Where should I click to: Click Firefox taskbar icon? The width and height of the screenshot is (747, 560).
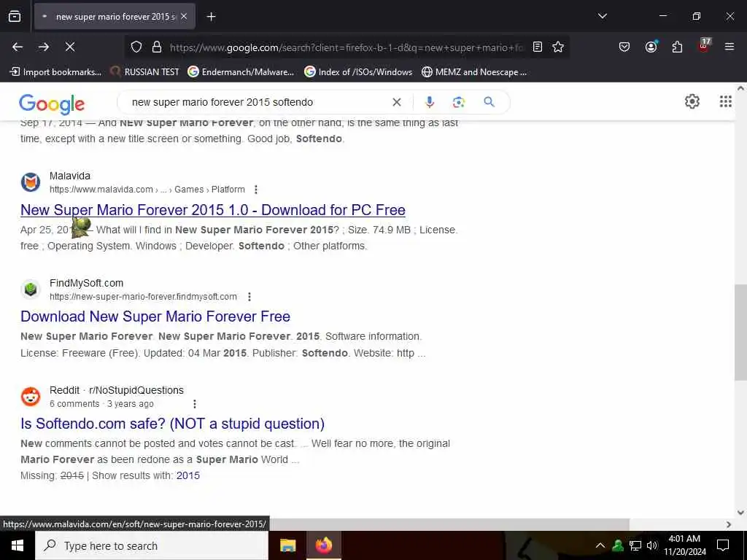pos(323,545)
